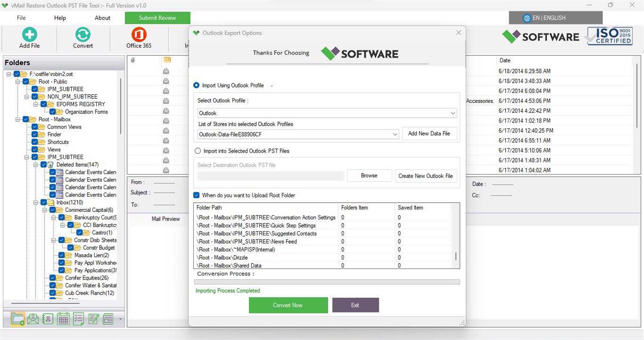Open the File menu
The width and height of the screenshot is (644, 340).
click(x=21, y=18)
